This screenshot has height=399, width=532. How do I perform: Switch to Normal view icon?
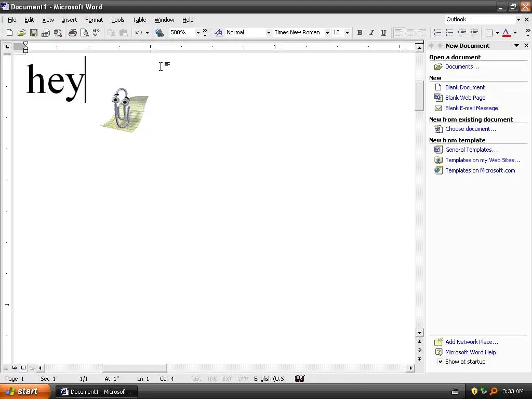tap(6, 368)
